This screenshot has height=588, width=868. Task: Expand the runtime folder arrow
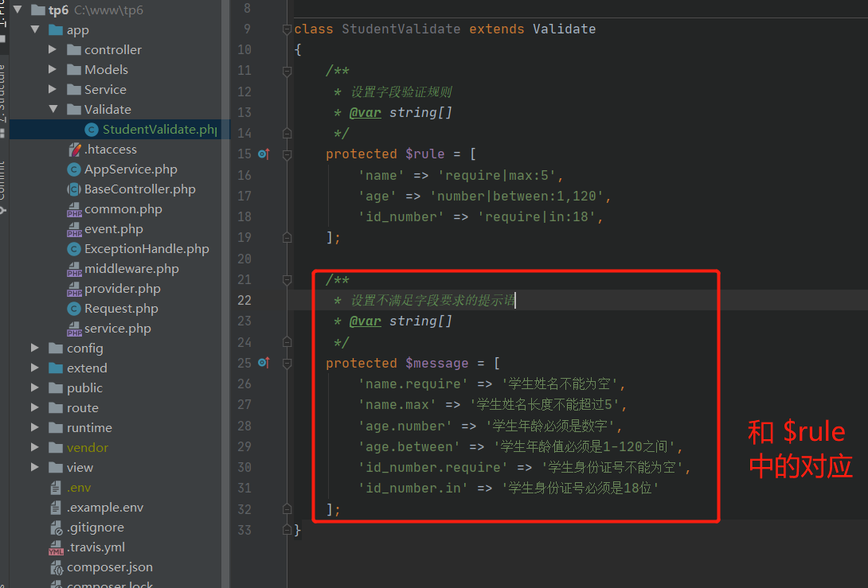click(x=35, y=427)
